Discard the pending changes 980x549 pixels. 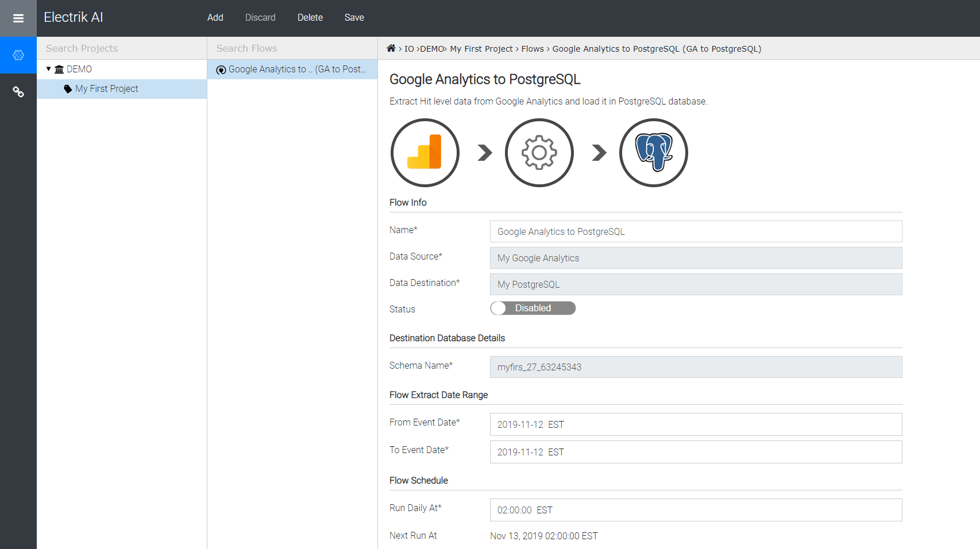260,17
